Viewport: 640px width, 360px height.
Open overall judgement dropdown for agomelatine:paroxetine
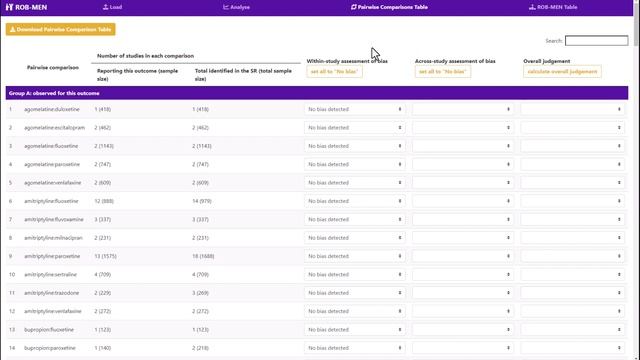[x=573, y=164]
